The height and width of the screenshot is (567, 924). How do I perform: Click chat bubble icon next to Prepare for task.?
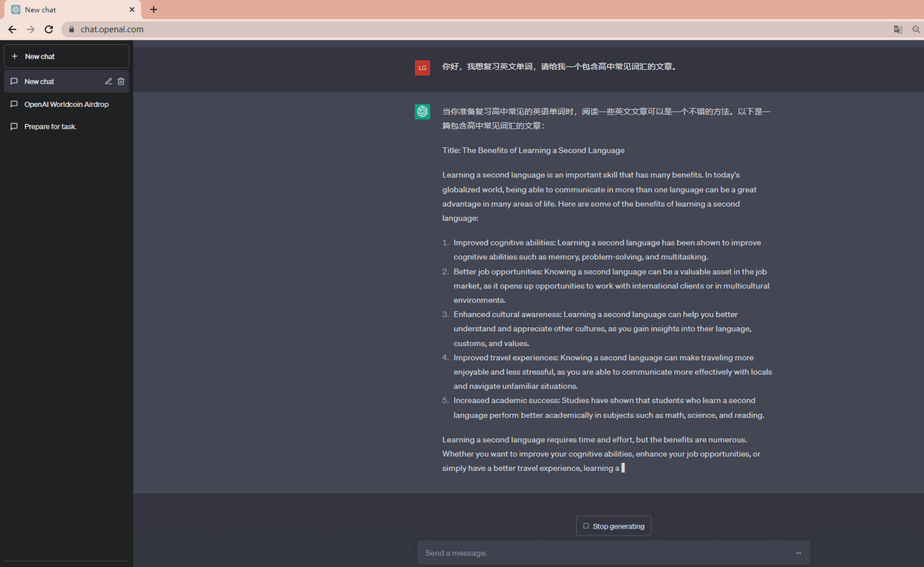tap(15, 126)
